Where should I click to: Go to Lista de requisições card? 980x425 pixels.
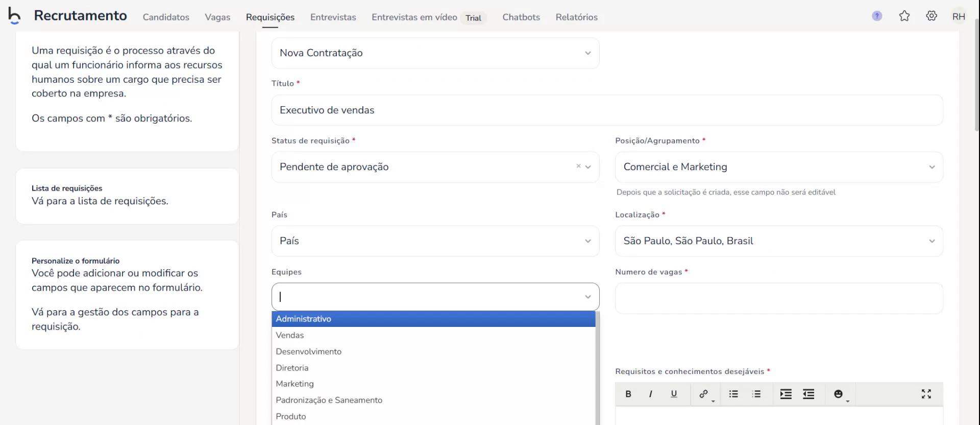tap(127, 196)
